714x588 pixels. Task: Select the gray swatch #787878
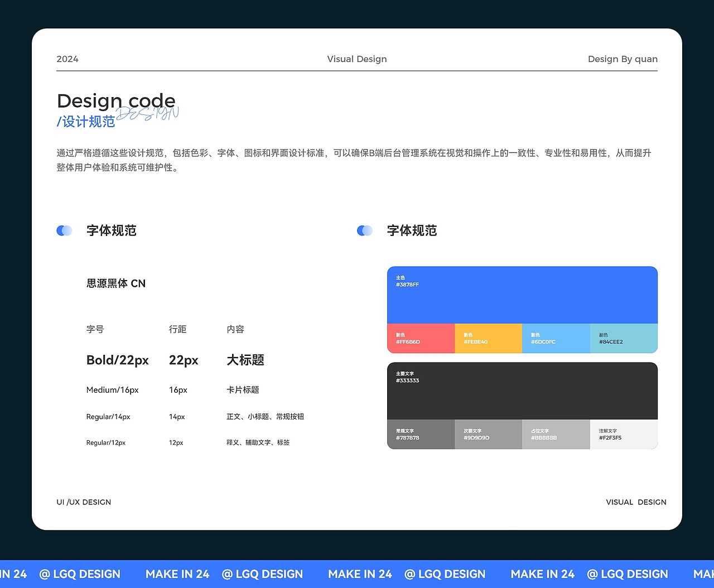[x=421, y=434]
